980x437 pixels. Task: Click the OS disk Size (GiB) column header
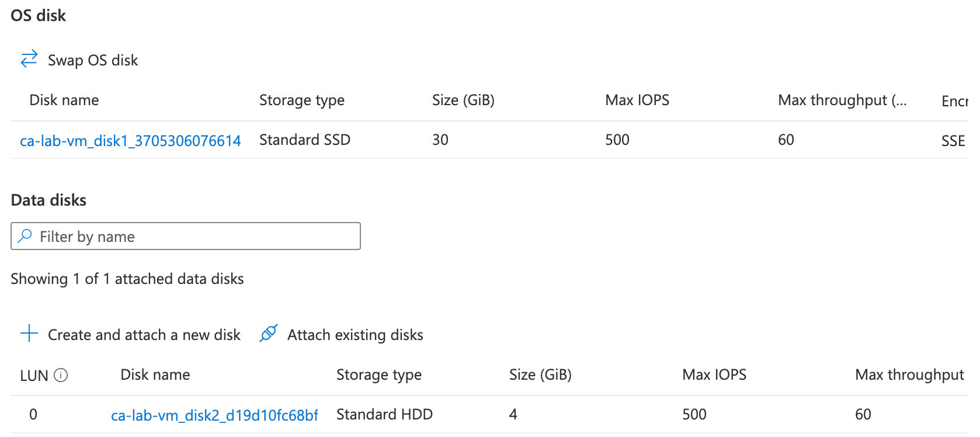tap(463, 100)
